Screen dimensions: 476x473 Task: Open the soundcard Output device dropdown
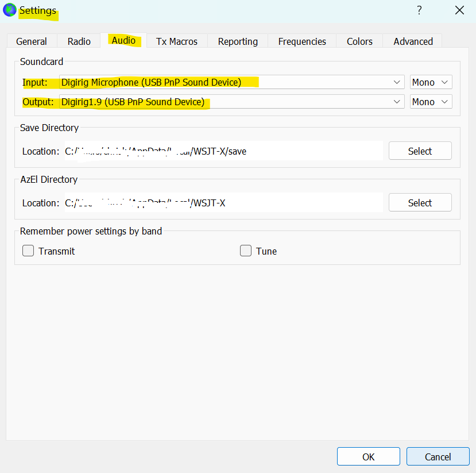[x=231, y=102]
